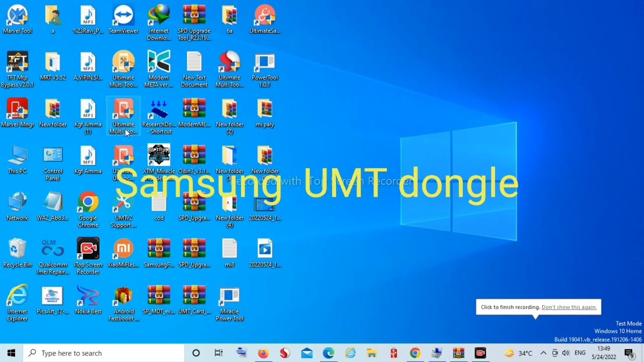The image size is (644, 362).
Task: Open Task View on the taskbar
Action: (218, 353)
